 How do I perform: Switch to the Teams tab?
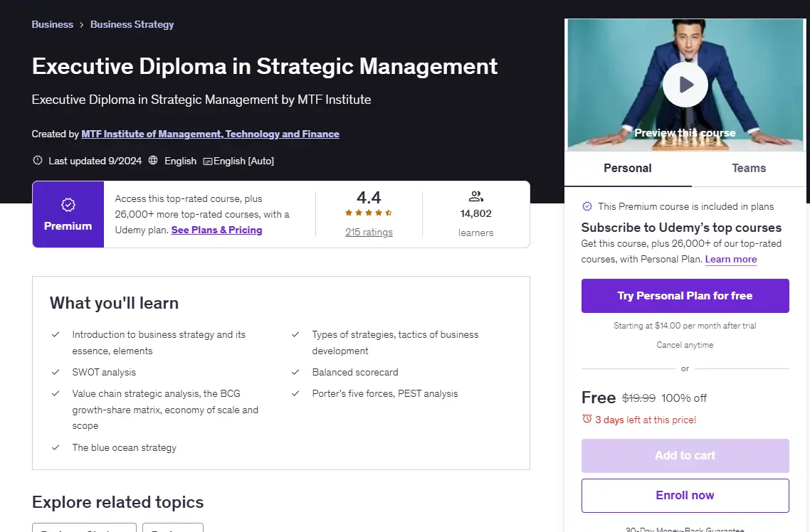[x=749, y=169]
